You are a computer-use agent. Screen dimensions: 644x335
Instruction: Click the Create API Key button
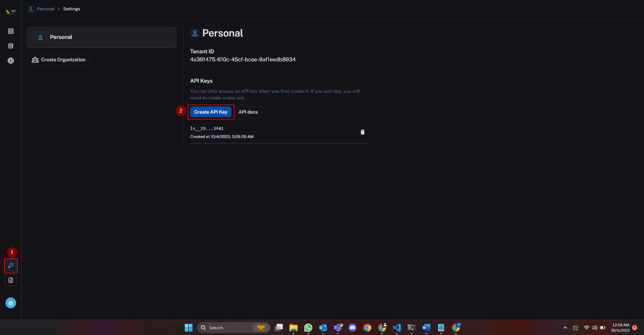(x=211, y=112)
